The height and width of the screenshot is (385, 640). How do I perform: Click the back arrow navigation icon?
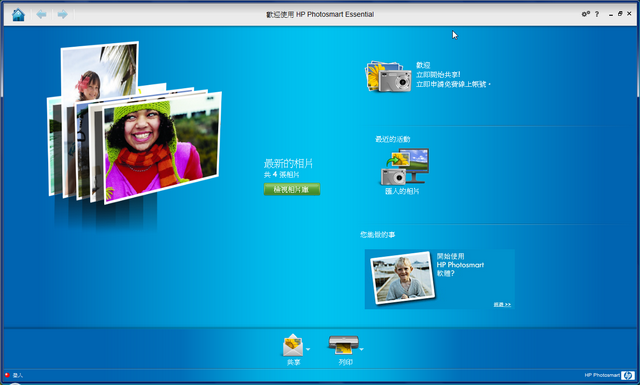point(41,15)
